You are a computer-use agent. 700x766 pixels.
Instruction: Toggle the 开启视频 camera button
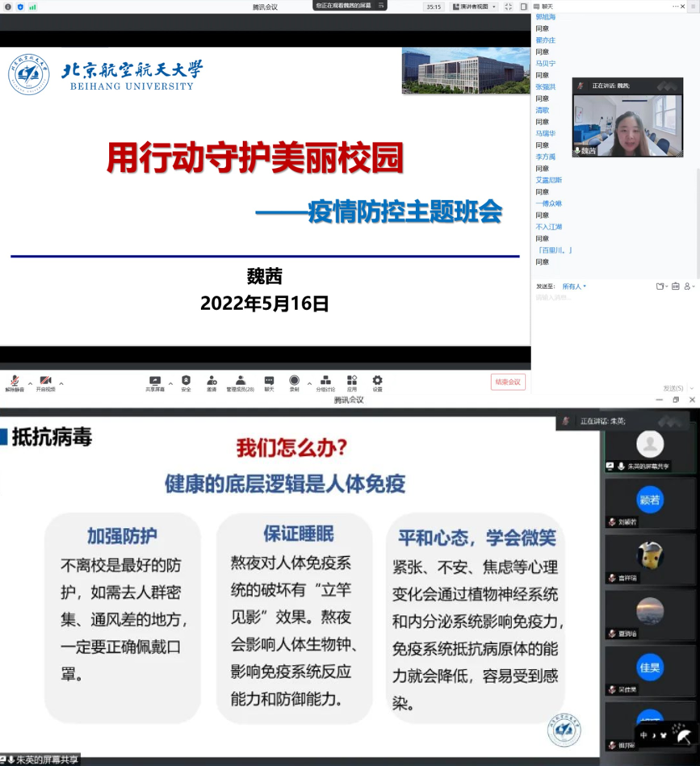(x=45, y=381)
